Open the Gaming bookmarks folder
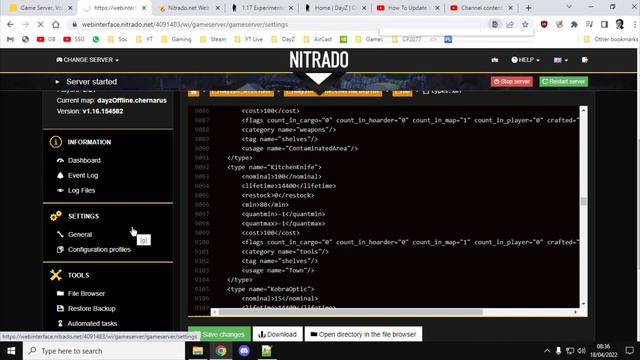 176,39
